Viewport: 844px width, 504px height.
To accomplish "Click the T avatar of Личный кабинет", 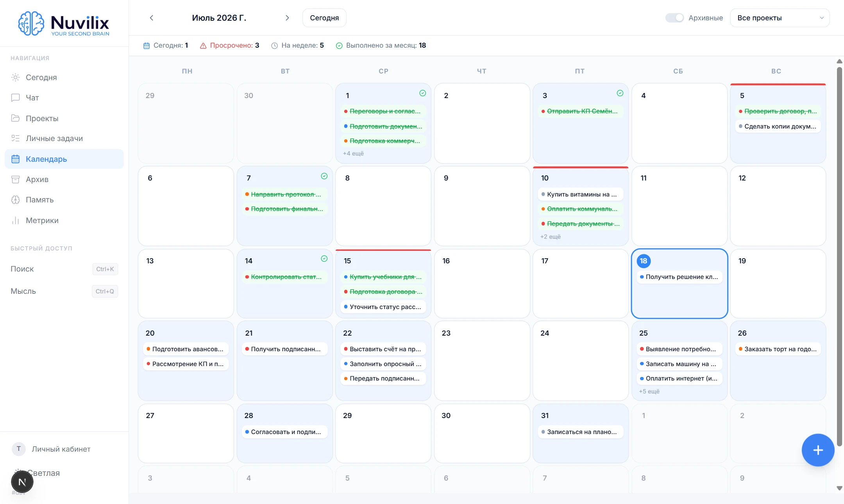I will 19,449.
